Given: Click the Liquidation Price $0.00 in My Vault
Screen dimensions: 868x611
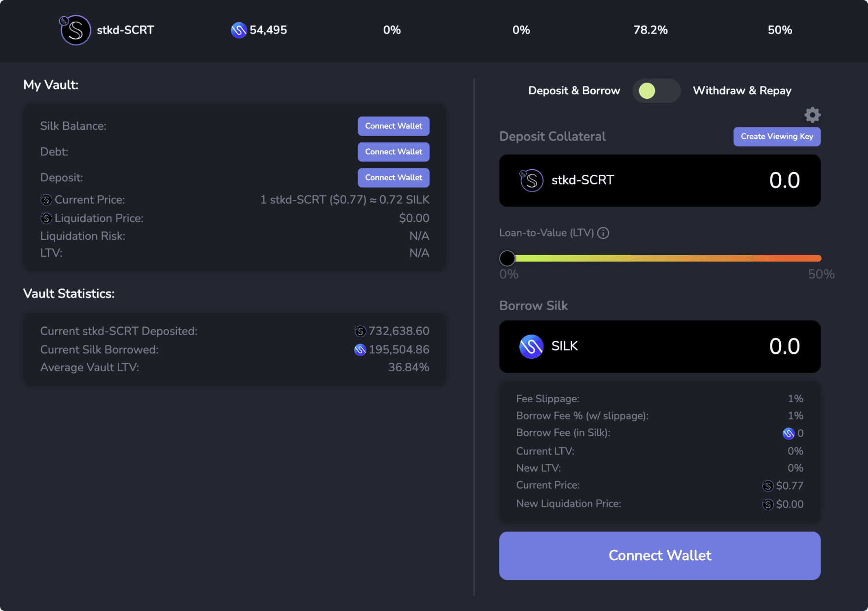Looking at the screenshot, I should (414, 218).
